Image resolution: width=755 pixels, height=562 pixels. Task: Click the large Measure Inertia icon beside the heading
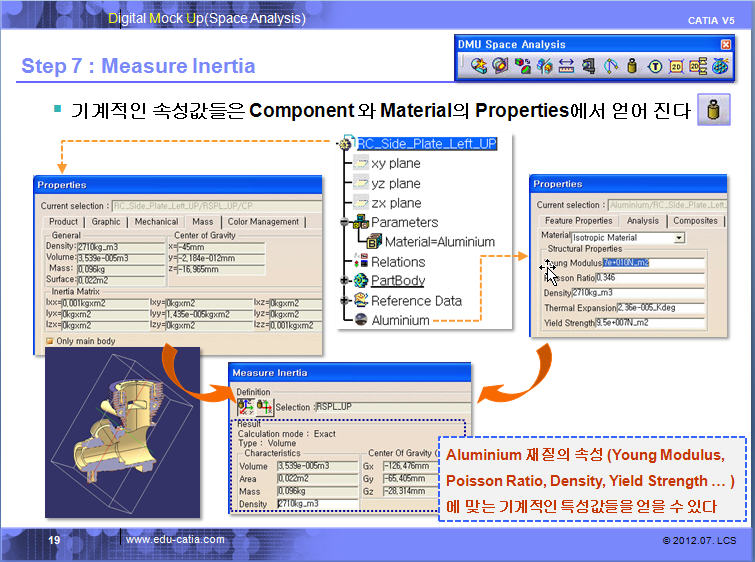pyautogui.click(x=711, y=111)
